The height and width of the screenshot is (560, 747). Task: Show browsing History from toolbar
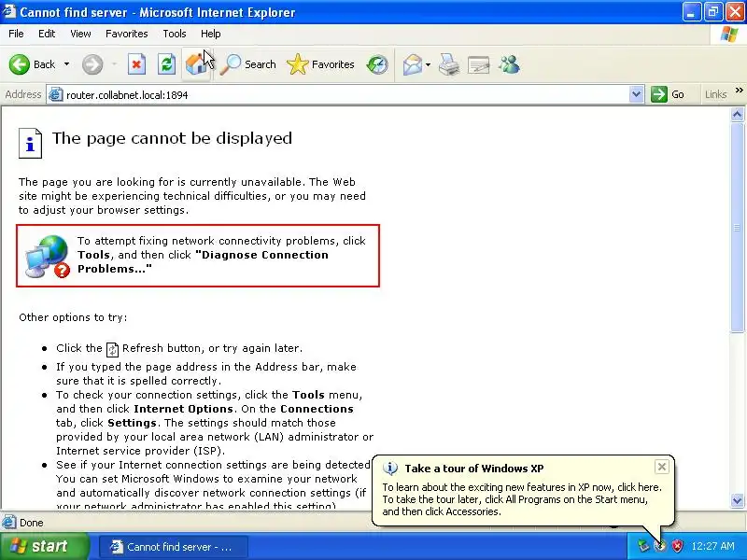pos(377,64)
